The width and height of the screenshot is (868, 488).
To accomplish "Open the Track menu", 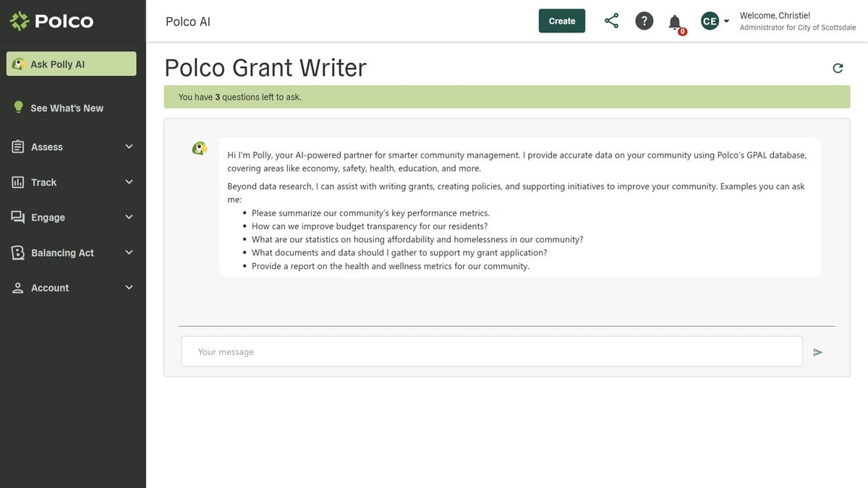I will pyautogui.click(x=72, y=182).
